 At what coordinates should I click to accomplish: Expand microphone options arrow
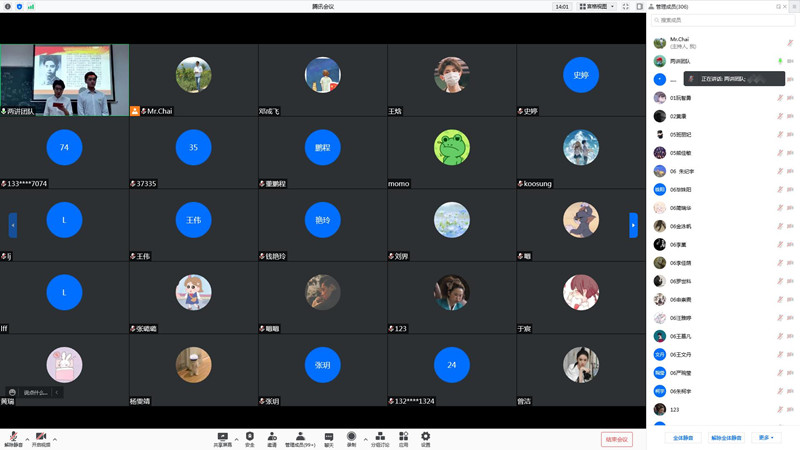coord(27,439)
